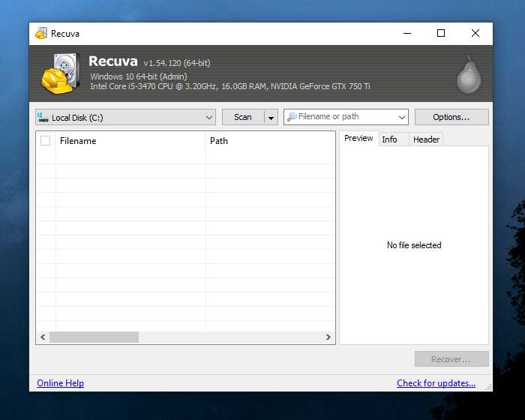
Task: Click the scroll left arrow
Action: pyautogui.click(x=43, y=337)
